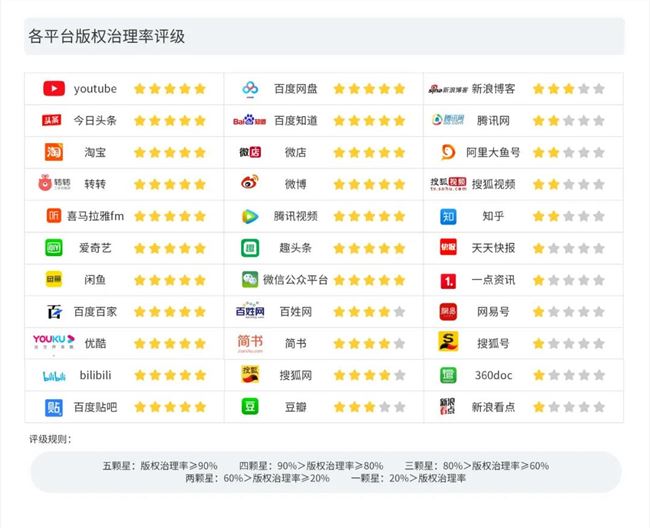The width and height of the screenshot is (650, 528).
Task: Click the 一点资讯 red logo
Action: tap(448, 281)
